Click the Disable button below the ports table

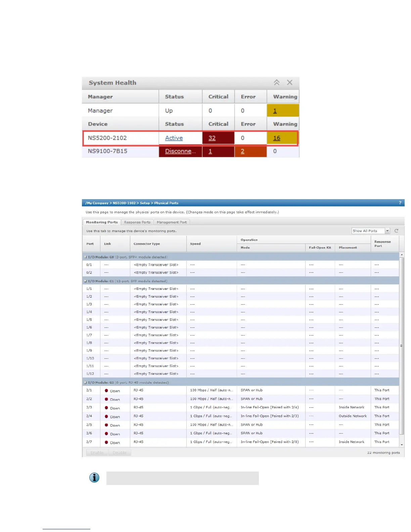(x=120, y=453)
